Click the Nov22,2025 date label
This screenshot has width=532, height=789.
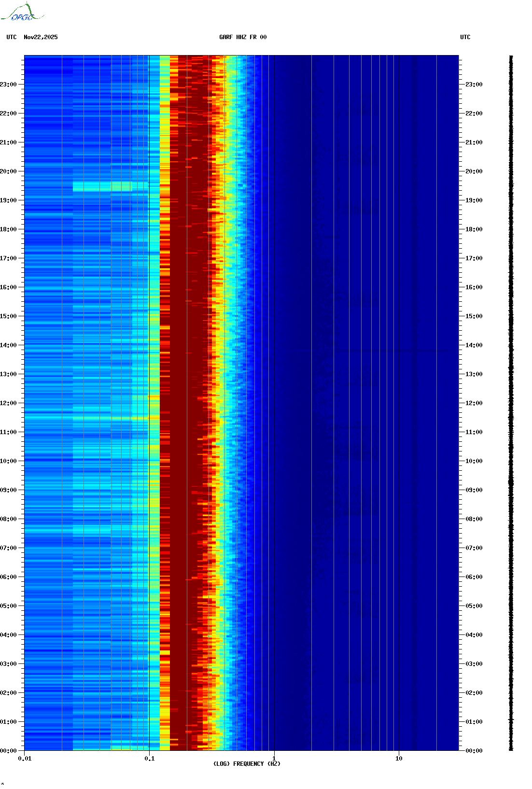(x=41, y=37)
